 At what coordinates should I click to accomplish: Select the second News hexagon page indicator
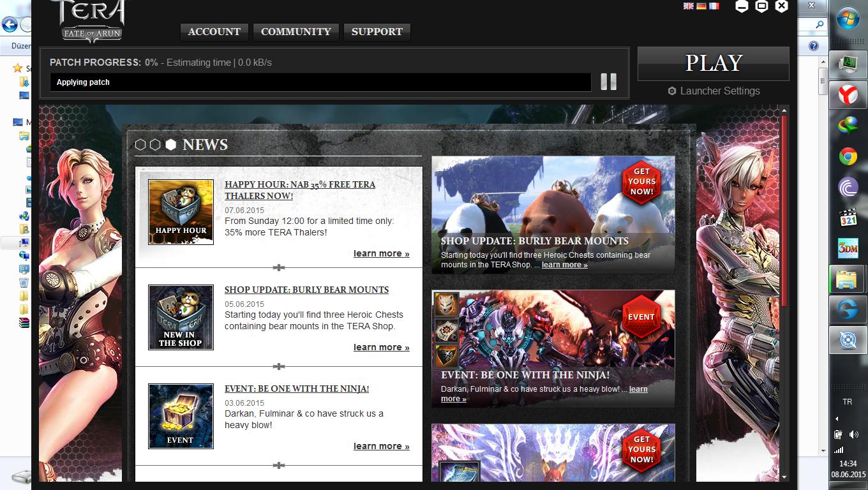(x=155, y=145)
